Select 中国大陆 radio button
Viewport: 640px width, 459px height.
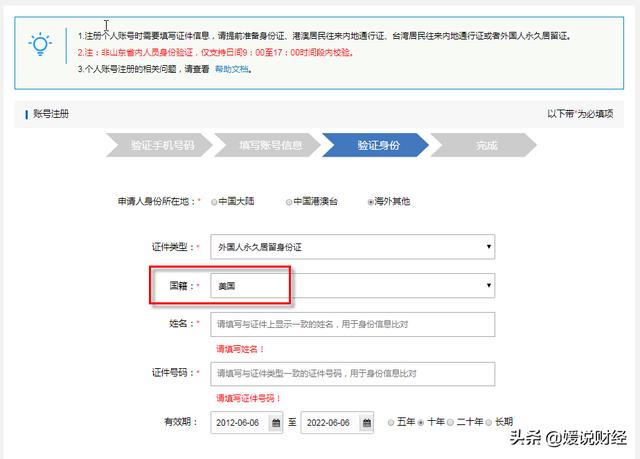pos(214,202)
